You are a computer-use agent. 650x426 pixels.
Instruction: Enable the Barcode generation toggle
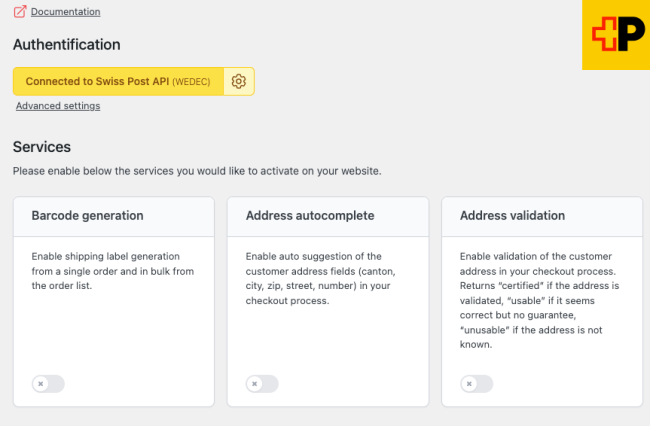pyautogui.click(x=48, y=383)
